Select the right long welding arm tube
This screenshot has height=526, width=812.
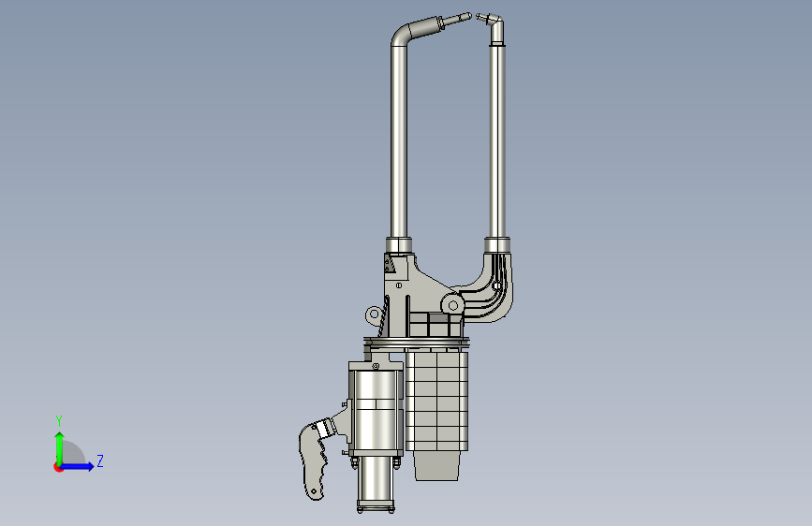click(x=497, y=140)
